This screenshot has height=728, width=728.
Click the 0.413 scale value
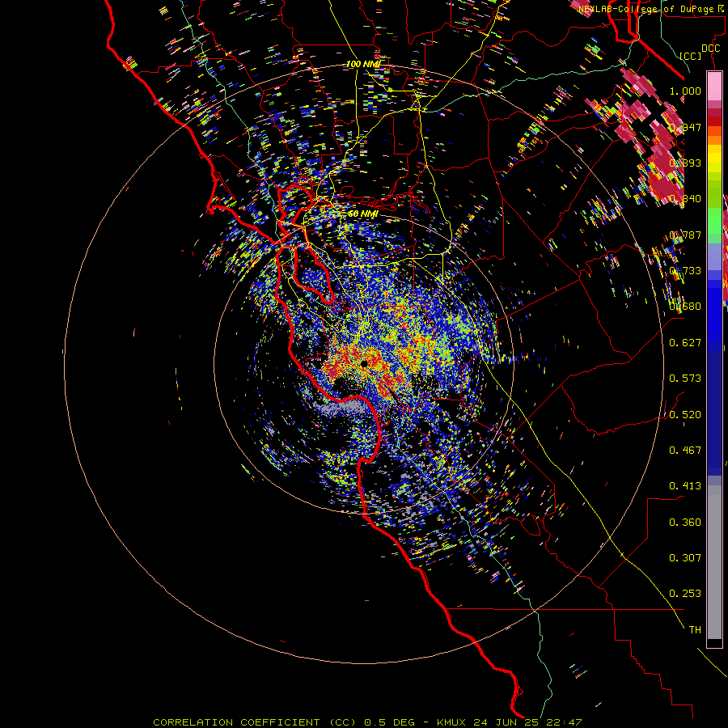(x=685, y=485)
